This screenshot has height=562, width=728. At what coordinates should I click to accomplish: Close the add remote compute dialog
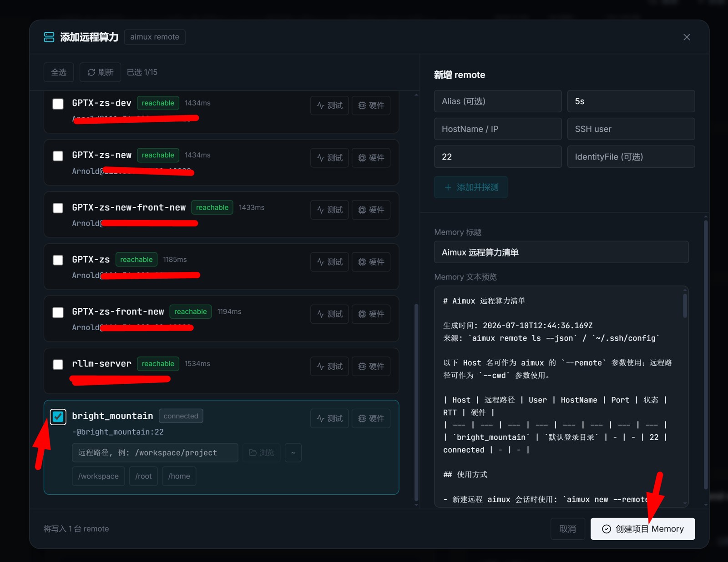pos(687,37)
